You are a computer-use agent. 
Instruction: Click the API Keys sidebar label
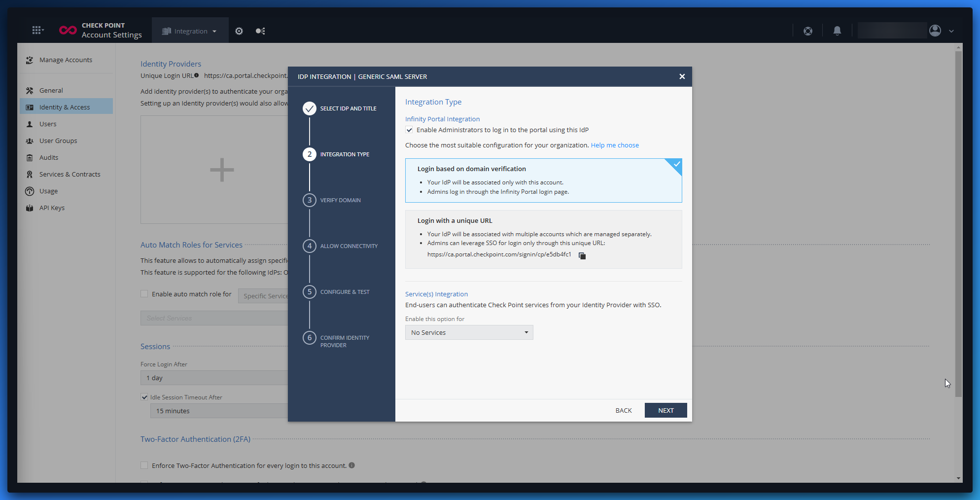[x=52, y=208]
